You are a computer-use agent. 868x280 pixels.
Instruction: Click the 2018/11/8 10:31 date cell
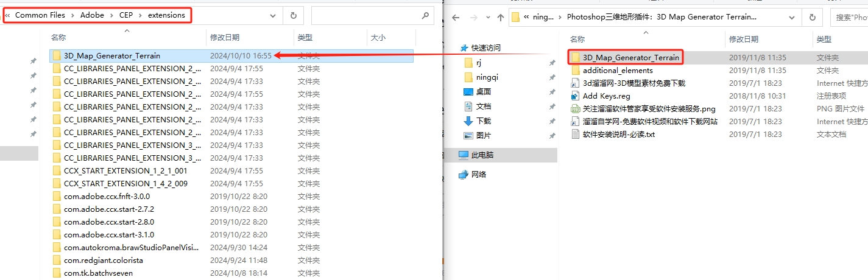758,96
